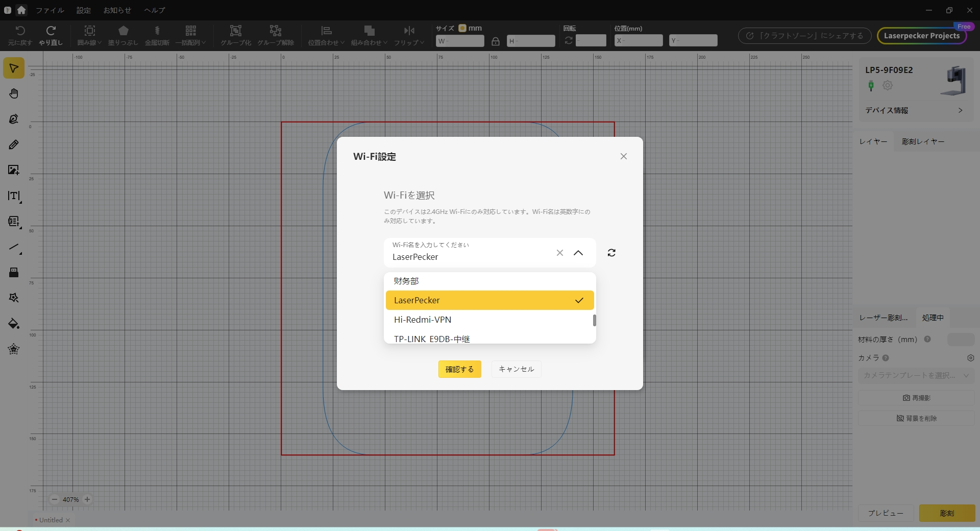
Task: Close the Wi-Fi settings dialog
Action: [624, 156]
